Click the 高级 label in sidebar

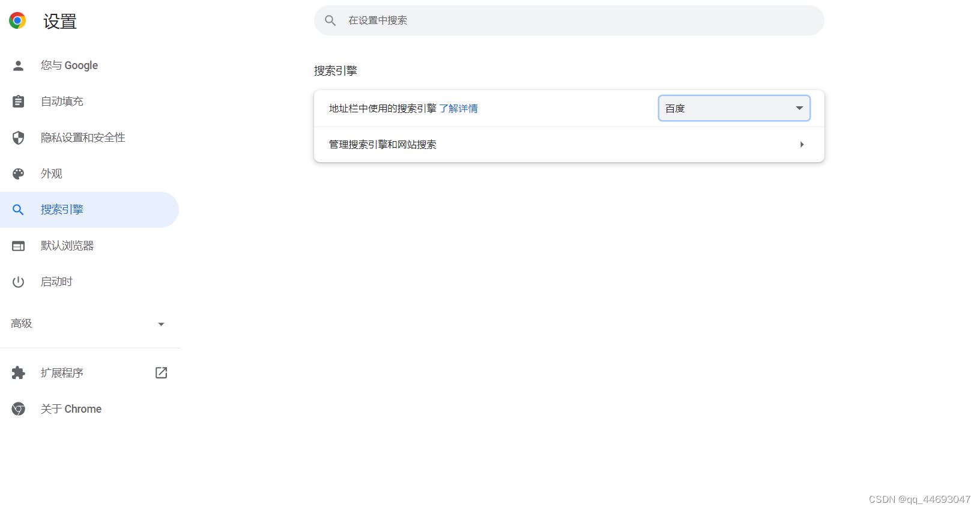tap(22, 324)
